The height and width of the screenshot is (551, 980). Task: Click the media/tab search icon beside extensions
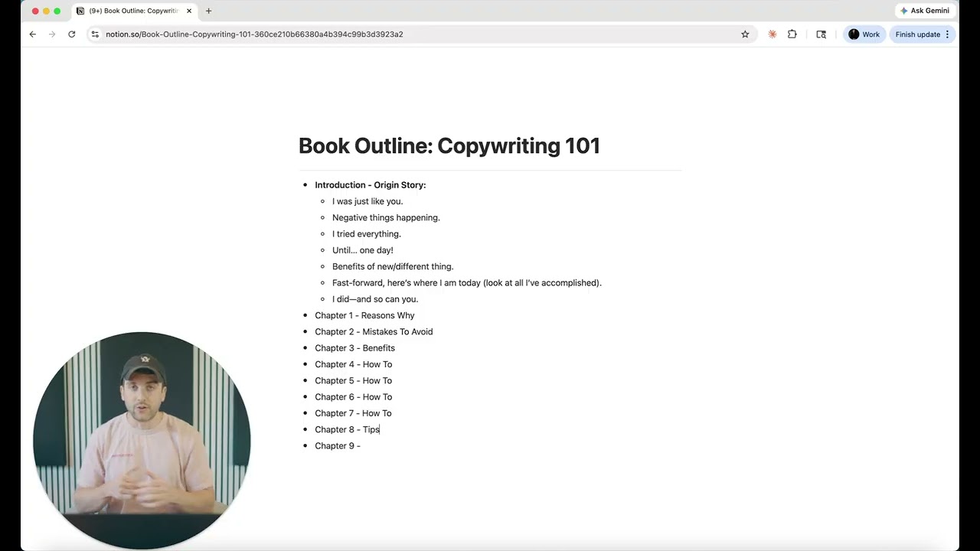[x=821, y=34]
